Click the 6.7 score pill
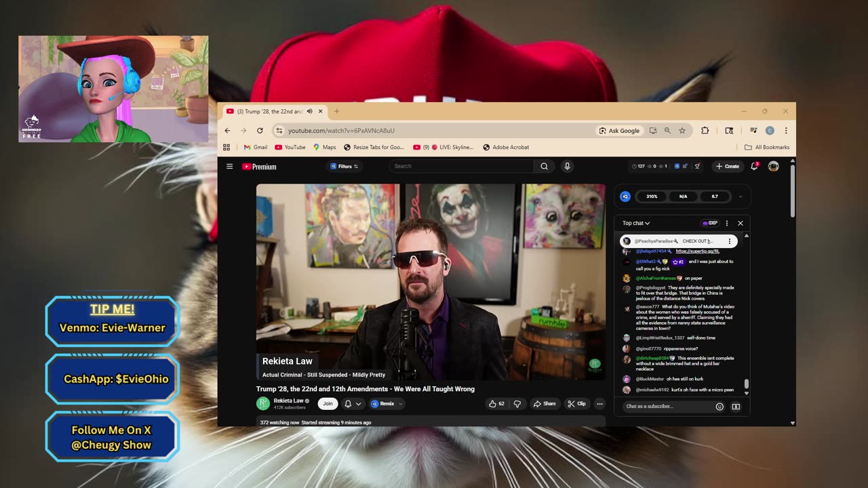Image resolution: width=868 pixels, height=488 pixels. click(x=715, y=197)
